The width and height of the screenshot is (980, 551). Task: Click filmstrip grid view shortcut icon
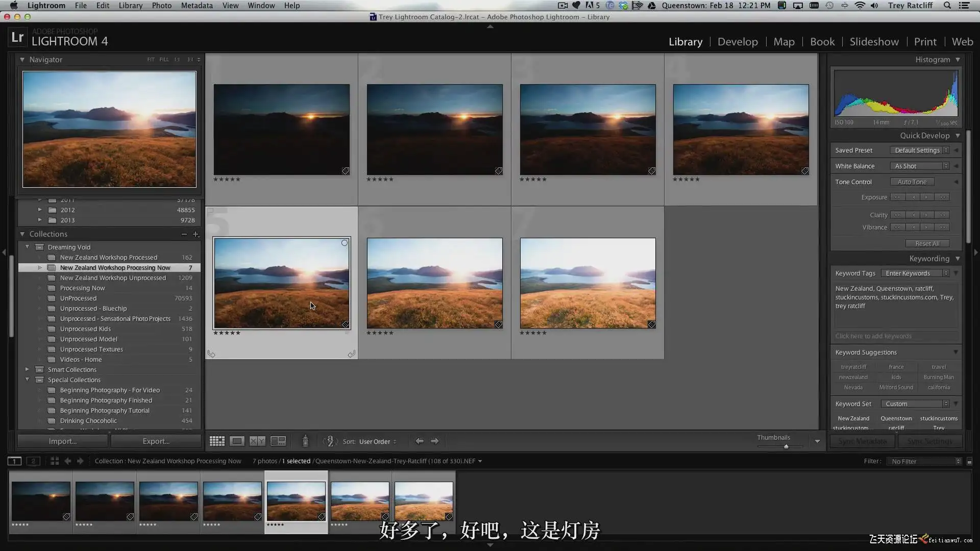[55, 461]
